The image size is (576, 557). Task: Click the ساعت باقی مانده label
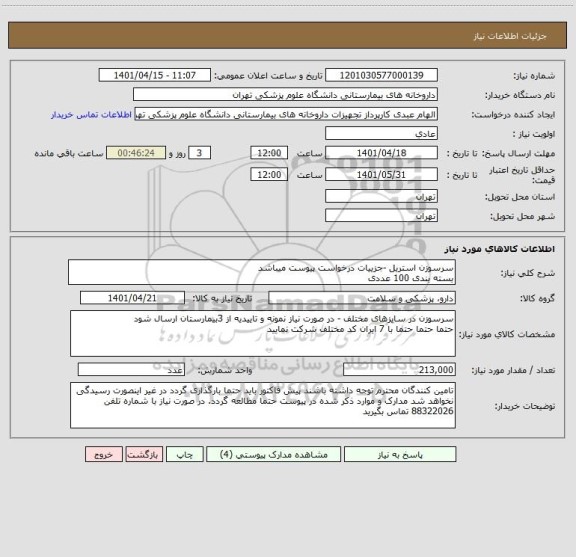(69, 153)
